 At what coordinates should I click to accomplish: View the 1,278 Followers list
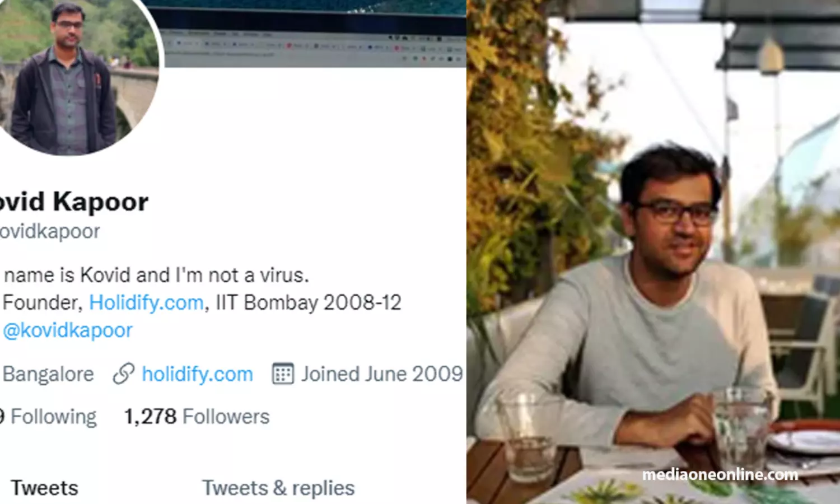click(x=197, y=417)
